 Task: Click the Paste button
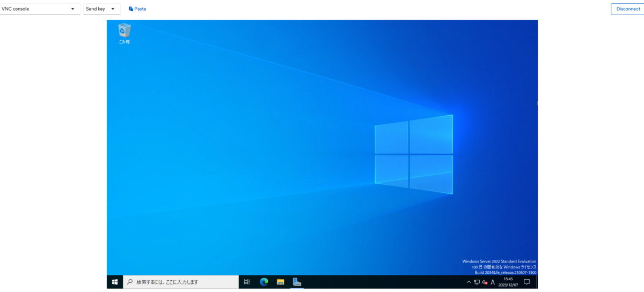pos(137,9)
